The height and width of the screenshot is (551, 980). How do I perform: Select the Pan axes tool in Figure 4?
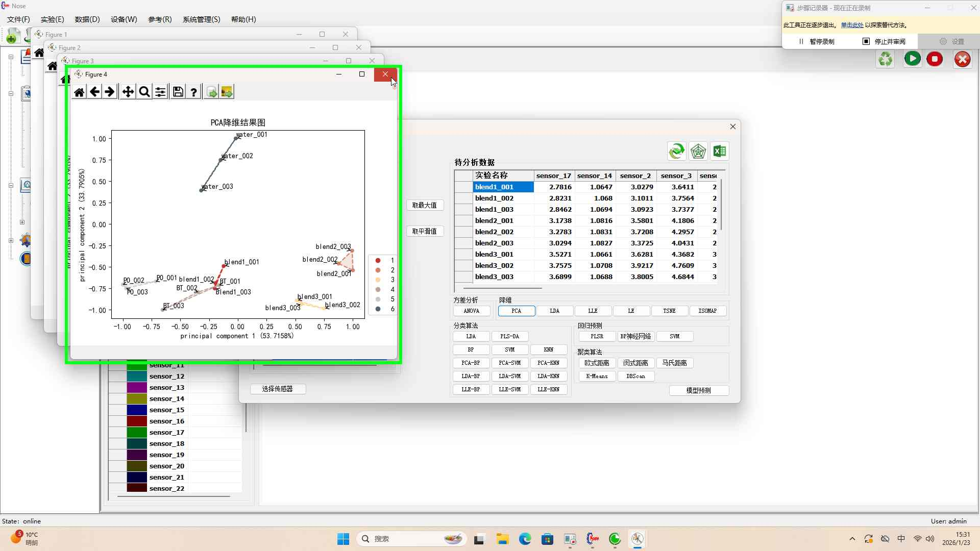[128, 92]
